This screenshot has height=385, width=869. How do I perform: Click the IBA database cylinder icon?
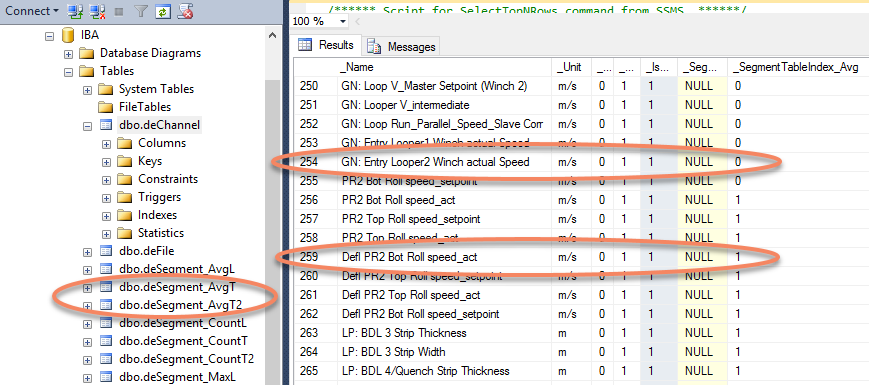tap(67, 35)
